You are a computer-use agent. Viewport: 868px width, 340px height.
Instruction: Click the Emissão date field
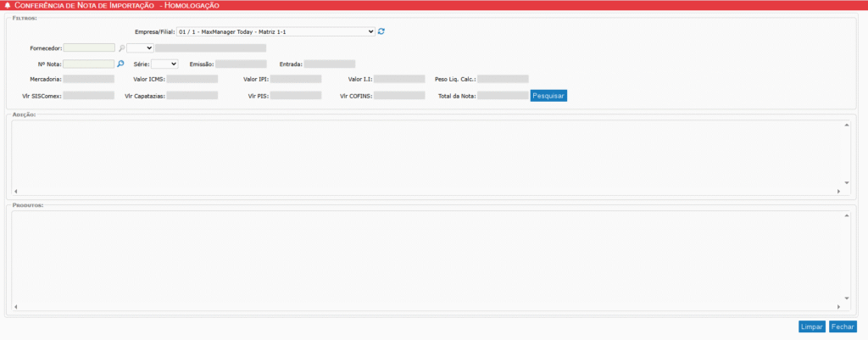click(241, 64)
